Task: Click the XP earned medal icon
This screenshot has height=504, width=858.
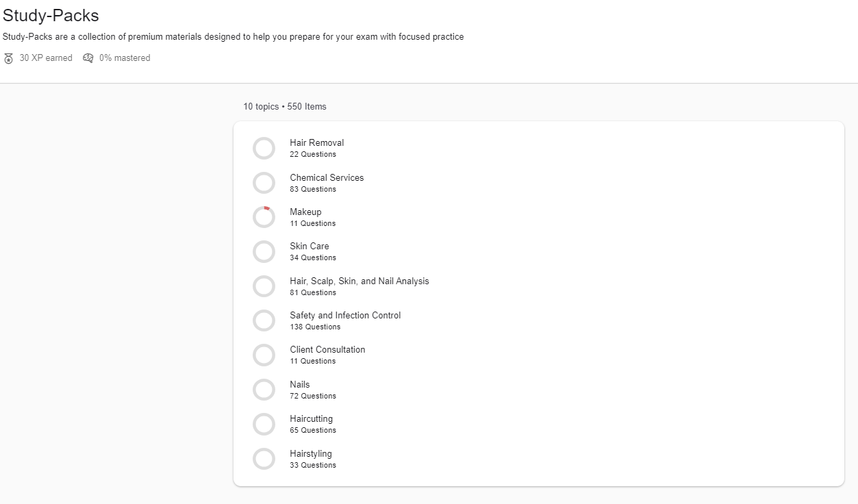Action: point(8,58)
